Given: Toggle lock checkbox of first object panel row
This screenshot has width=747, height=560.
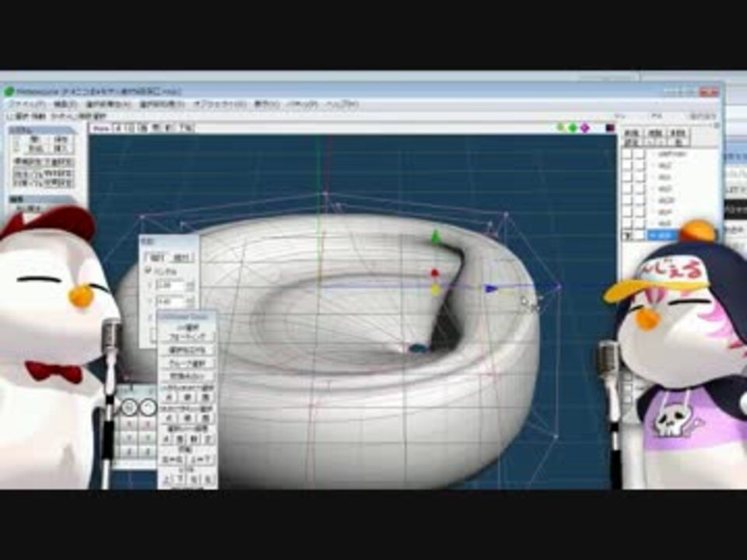Looking at the screenshot, I should (640, 154).
